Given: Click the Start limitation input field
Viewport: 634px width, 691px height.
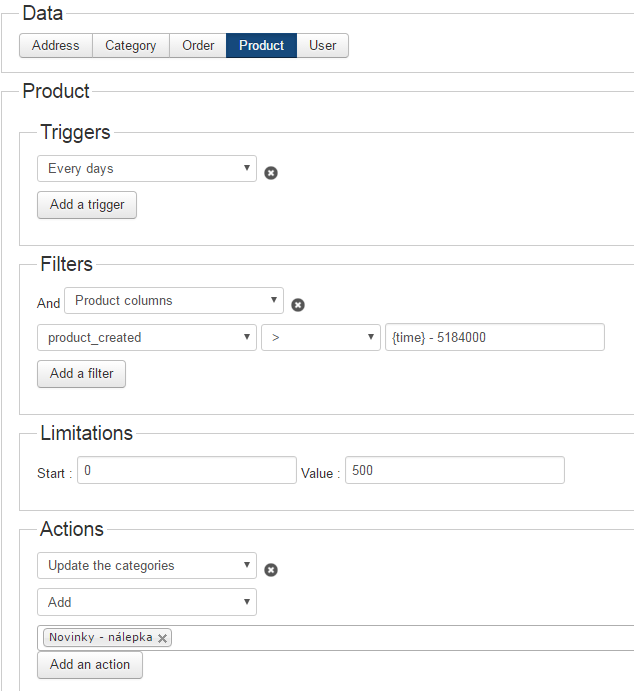Looking at the screenshot, I should point(186,470).
